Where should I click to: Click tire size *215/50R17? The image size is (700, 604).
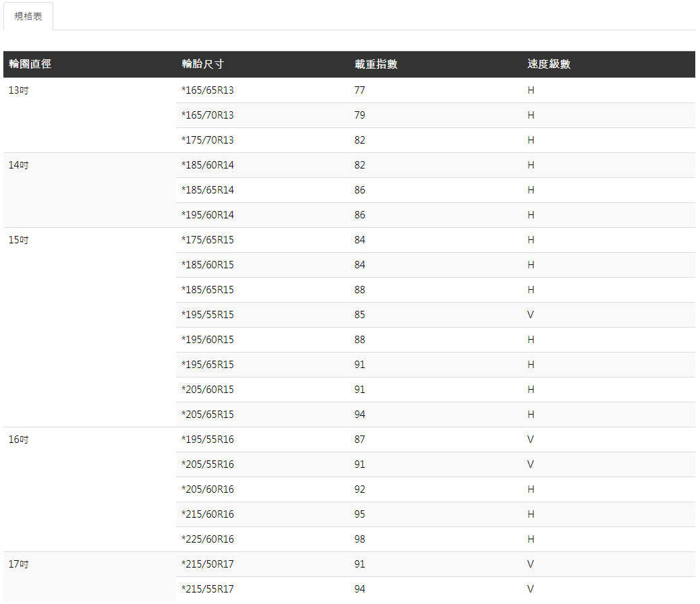pyautogui.click(x=208, y=564)
